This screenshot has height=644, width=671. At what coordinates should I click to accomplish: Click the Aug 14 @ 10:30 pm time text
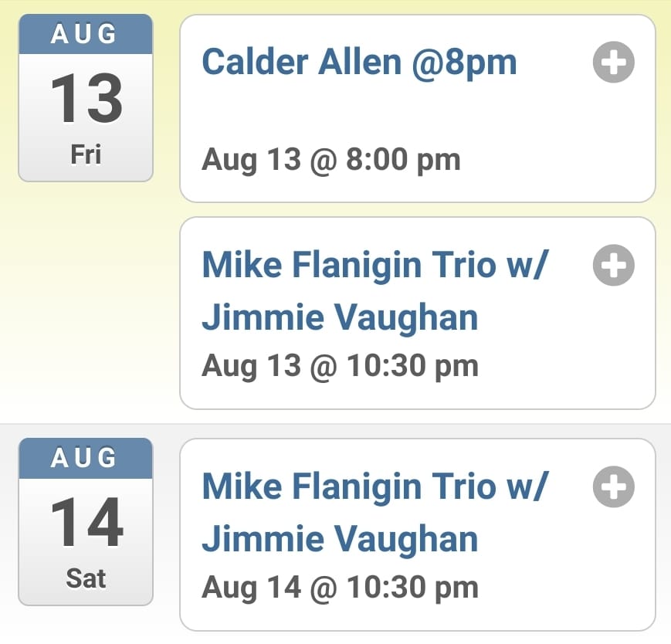tap(340, 588)
